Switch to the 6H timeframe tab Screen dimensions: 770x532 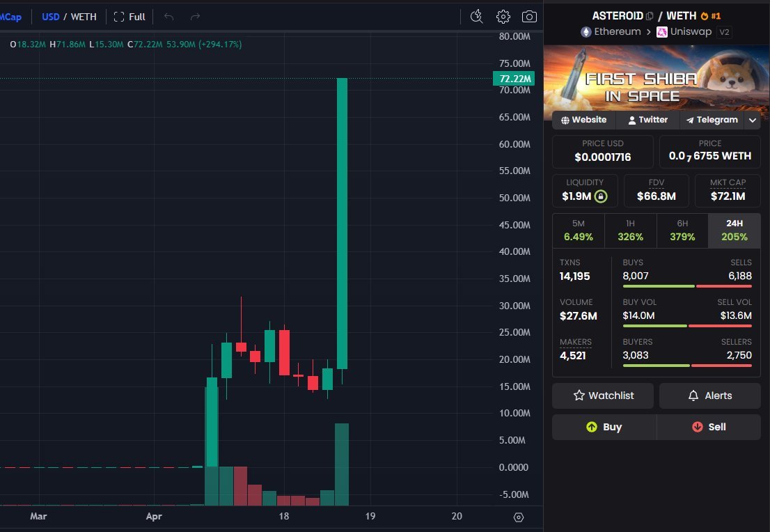(682, 230)
